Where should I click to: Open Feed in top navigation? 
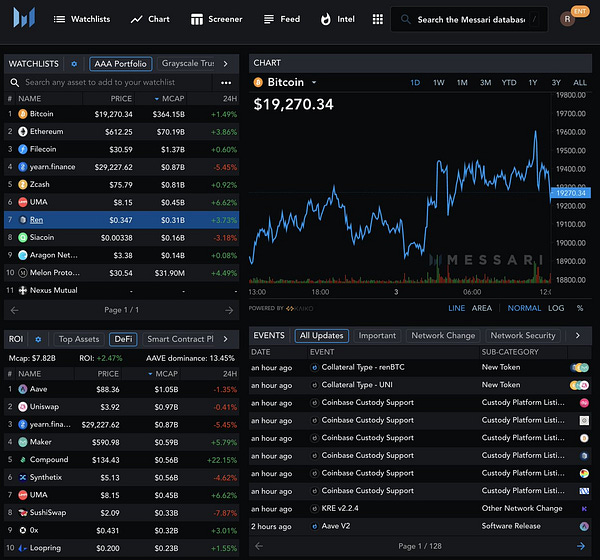[282, 19]
